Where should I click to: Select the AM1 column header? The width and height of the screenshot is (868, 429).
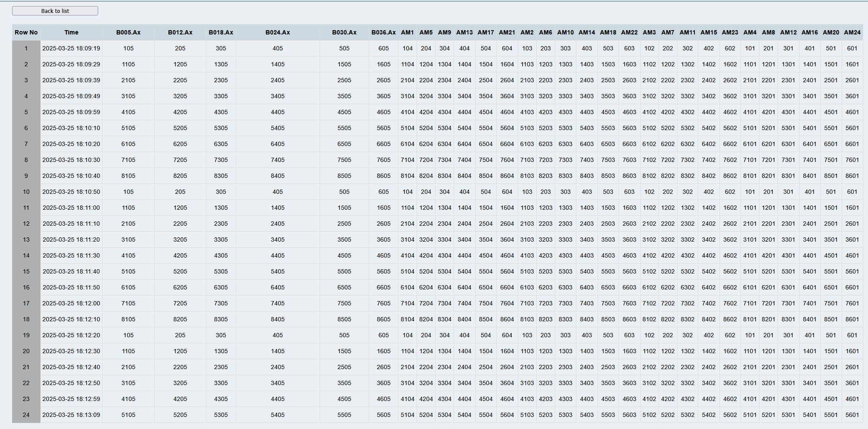[408, 32]
